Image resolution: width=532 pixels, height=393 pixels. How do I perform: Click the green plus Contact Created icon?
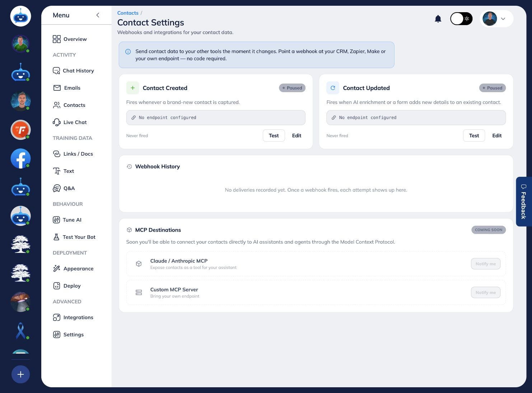click(x=132, y=88)
